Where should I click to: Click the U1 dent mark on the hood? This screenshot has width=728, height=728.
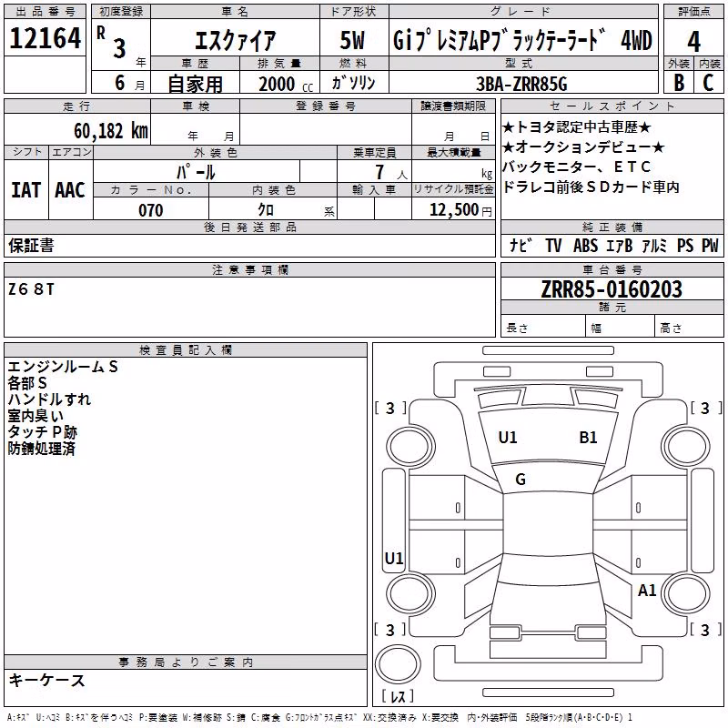[508, 438]
